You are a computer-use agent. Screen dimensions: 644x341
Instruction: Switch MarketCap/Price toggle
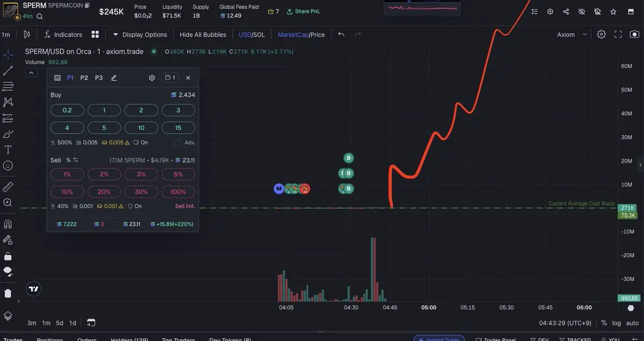(301, 34)
